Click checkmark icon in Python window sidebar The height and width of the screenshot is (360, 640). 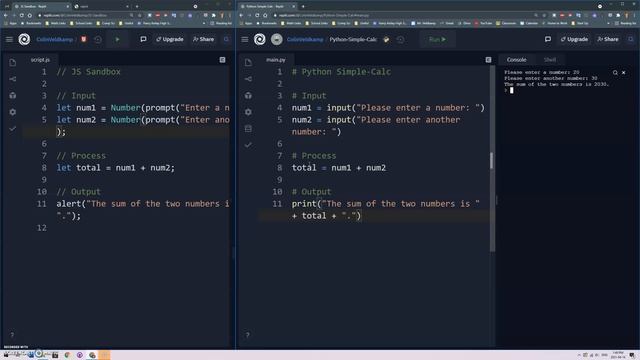(x=248, y=145)
